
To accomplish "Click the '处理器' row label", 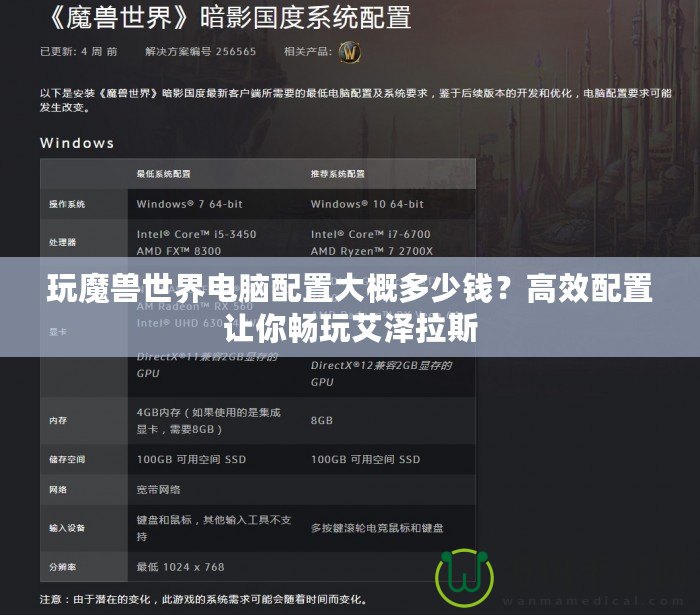I will (62, 242).
